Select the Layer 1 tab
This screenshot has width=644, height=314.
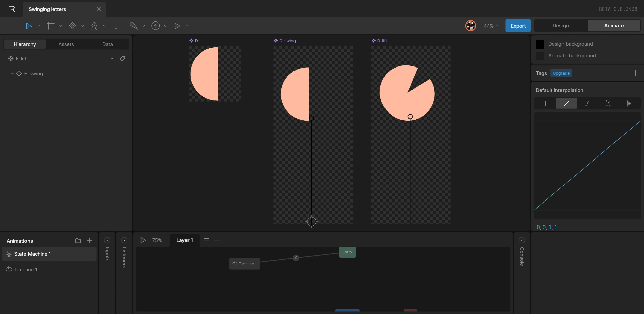coord(184,240)
